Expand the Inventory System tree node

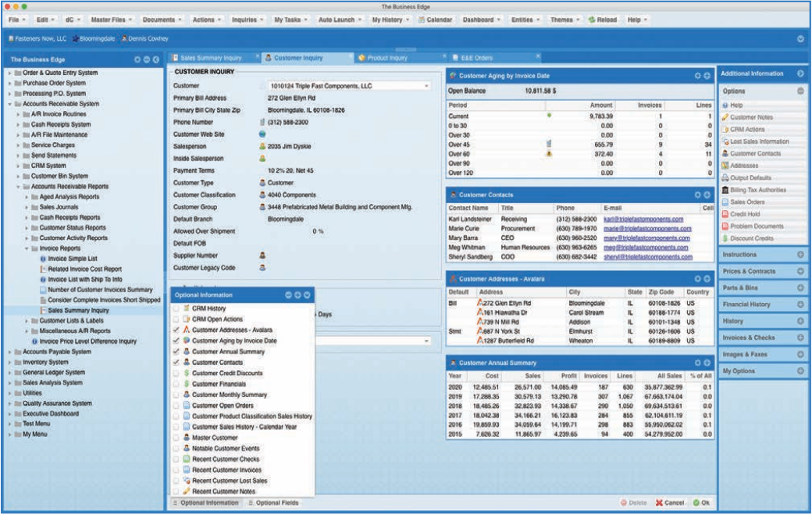pos(10,362)
